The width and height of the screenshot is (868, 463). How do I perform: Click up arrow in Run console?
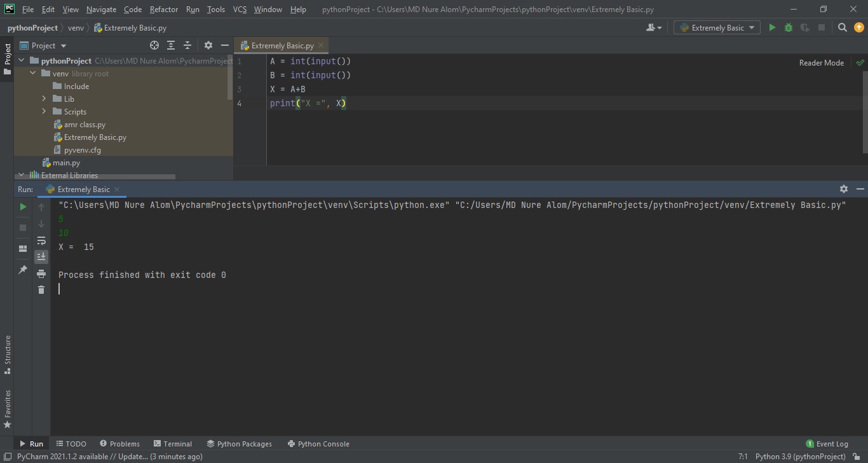pos(41,207)
